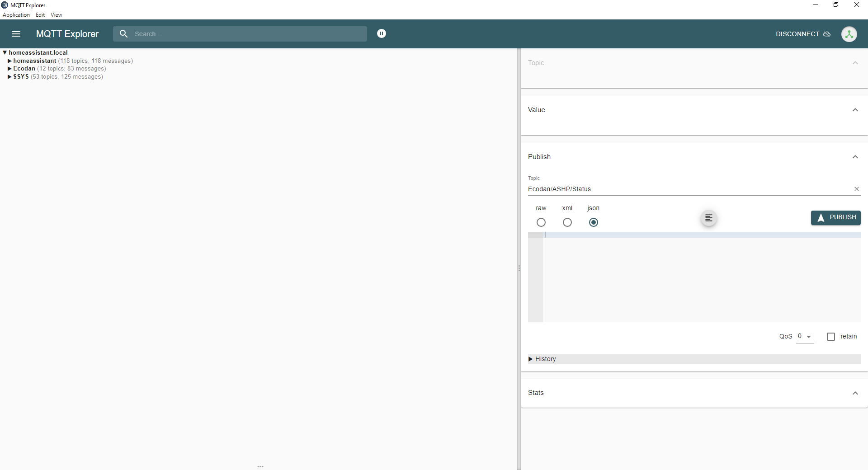Select the raw payload format
The image size is (868, 470).
point(541,222)
